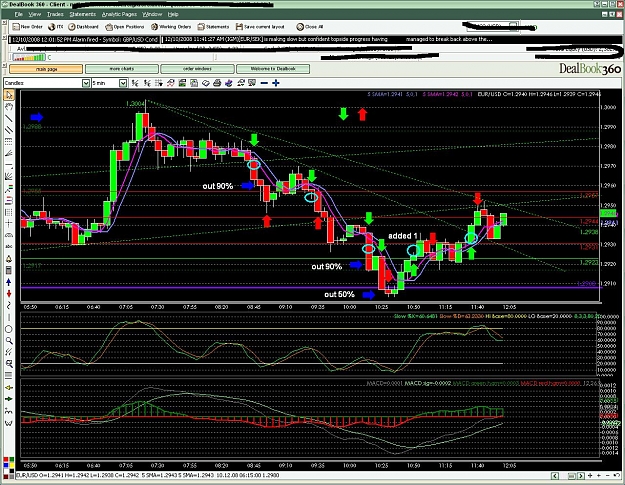Select the magnifying glass zoom tool
Screen dimensions: 625x485
coord(9,341)
